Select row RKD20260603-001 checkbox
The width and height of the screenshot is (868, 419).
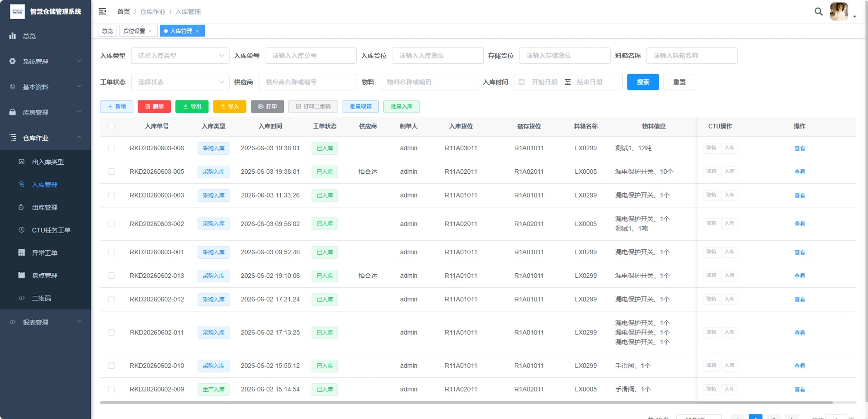click(111, 252)
